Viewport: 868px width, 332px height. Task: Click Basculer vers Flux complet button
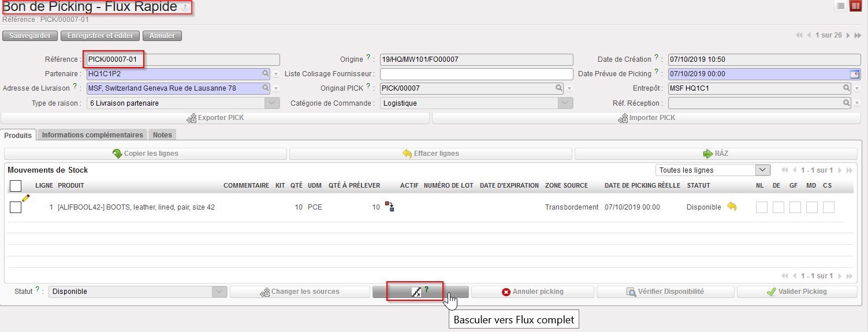[x=420, y=292]
